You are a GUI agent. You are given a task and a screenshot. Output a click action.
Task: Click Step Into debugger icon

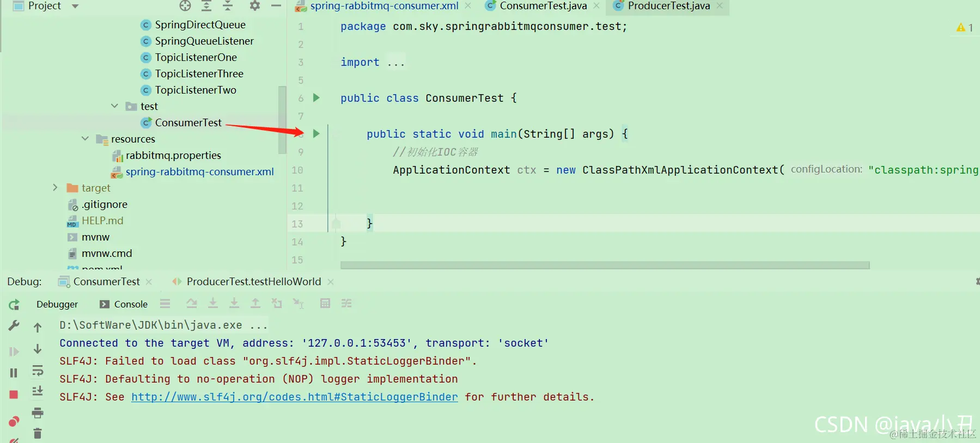click(213, 304)
